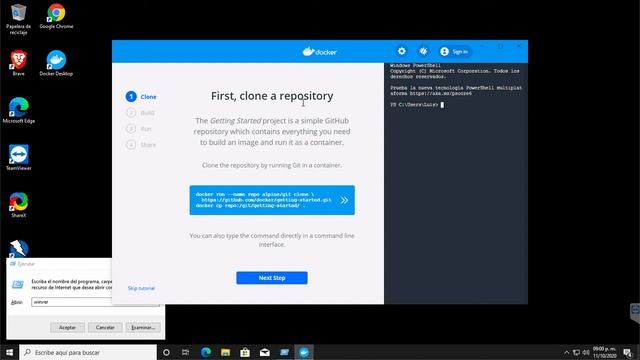Open network status tray icon
The width and height of the screenshot is (640, 360).
(576, 352)
